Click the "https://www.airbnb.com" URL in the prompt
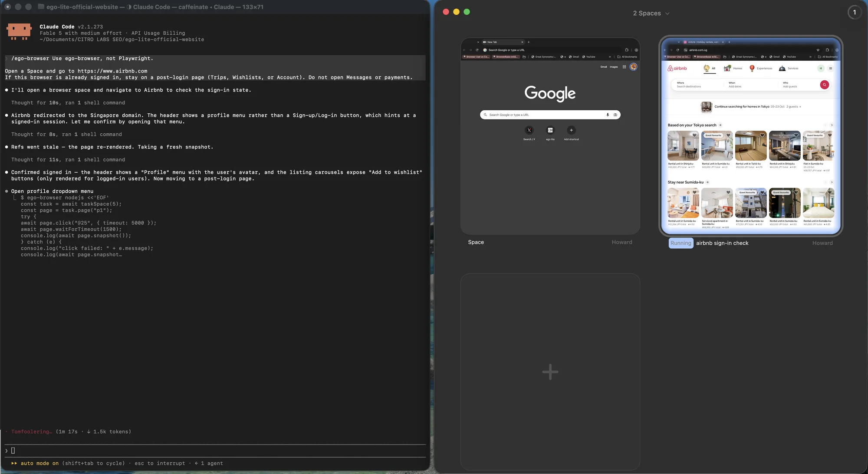Image resolution: width=868 pixels, height=474 pixels. [112, 71]
